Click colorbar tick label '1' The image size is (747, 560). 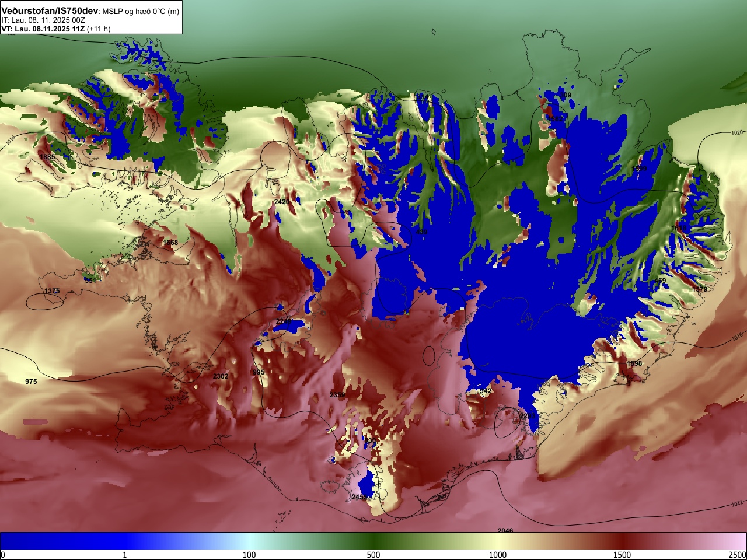pos(124,555)
